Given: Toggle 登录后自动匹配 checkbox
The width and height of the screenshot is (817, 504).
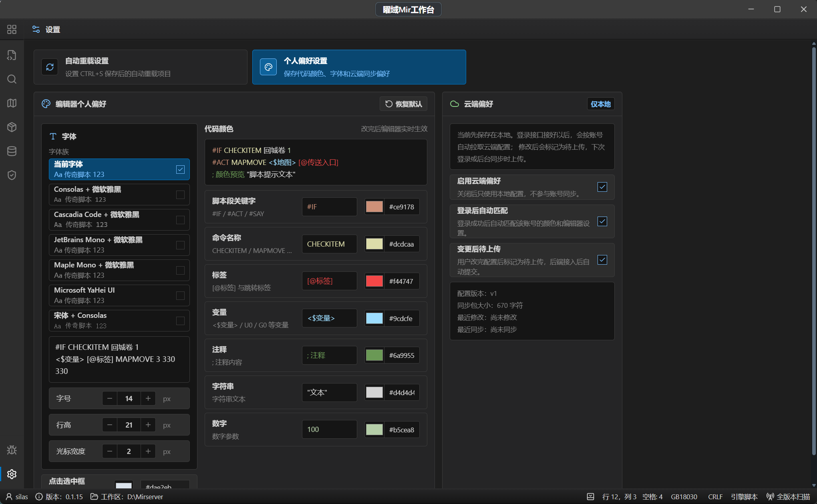Looking at the screenshot, I should point(602,221).
